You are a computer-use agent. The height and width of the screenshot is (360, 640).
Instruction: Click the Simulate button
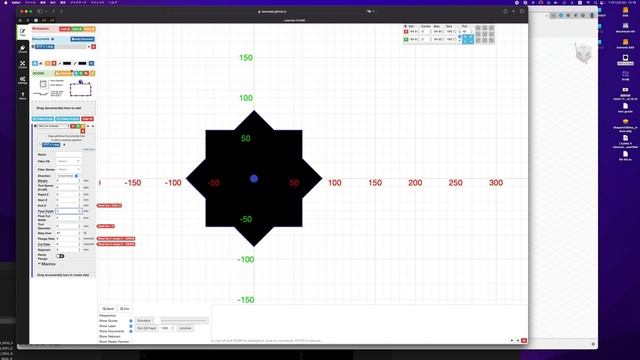(144, 321)
